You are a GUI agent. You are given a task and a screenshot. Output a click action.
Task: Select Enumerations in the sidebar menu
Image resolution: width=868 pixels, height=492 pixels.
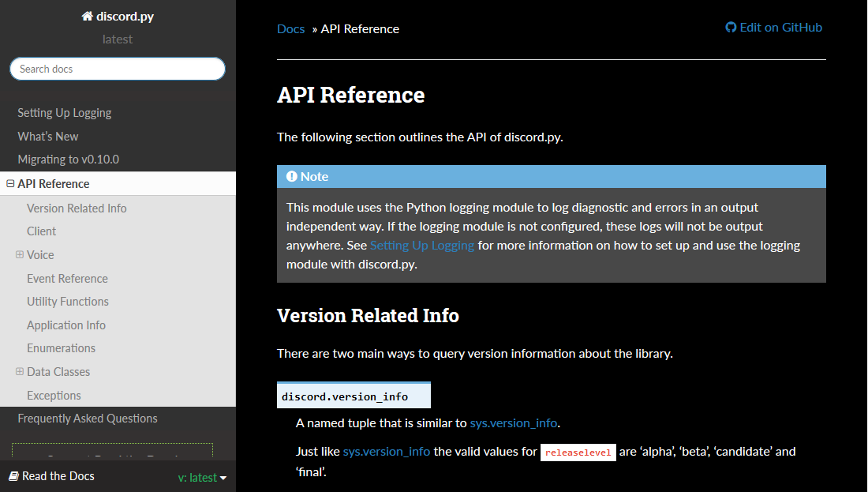coord(61,347)
